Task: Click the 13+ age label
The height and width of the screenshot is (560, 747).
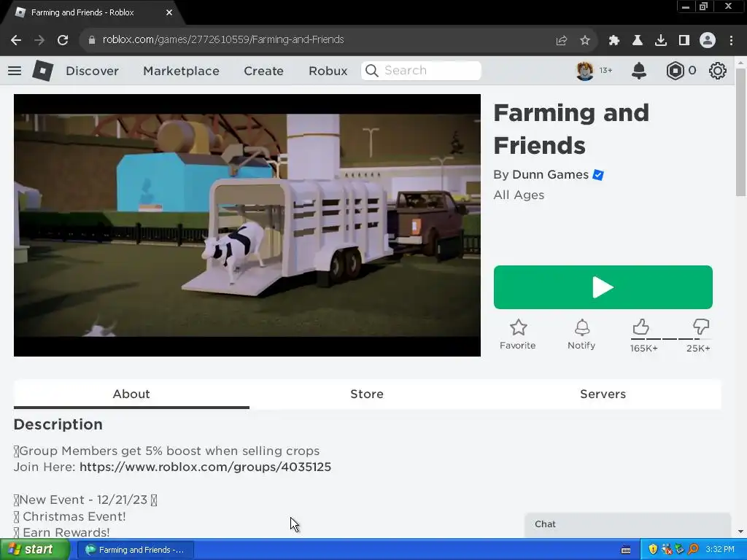Action: point(605,71)
